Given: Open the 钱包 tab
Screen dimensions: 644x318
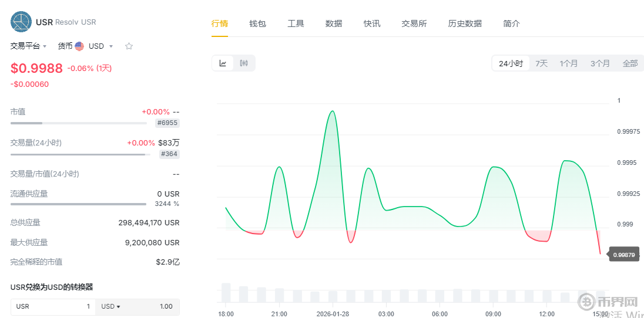Looking at the screenshot, I should pyautogui.click(x=257, y=23).
